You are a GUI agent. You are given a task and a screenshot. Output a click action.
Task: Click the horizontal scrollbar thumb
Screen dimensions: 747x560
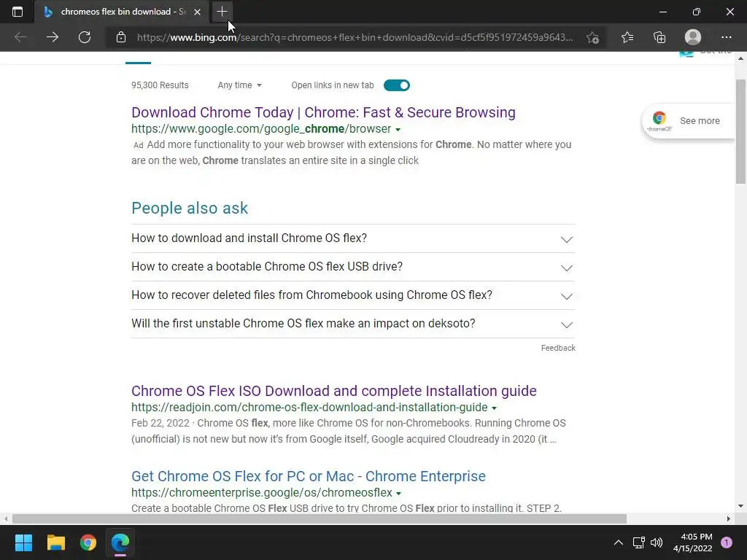click(x=320, y=518)
